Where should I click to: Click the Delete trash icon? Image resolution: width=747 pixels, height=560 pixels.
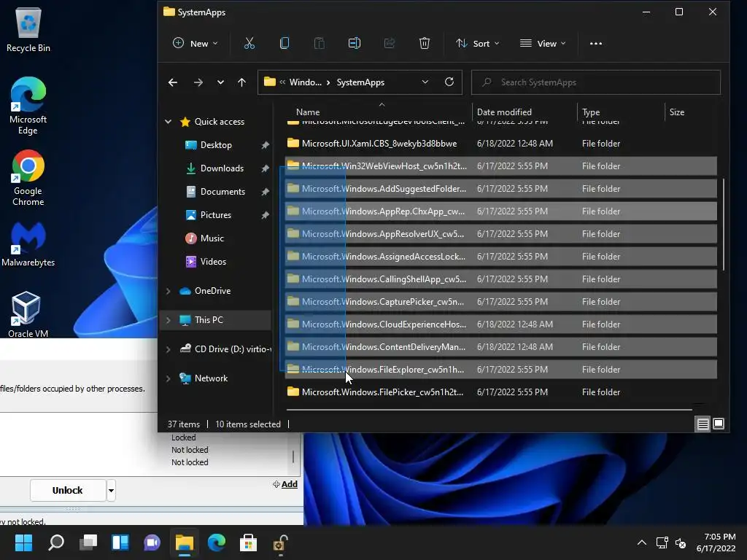point(425,43)
